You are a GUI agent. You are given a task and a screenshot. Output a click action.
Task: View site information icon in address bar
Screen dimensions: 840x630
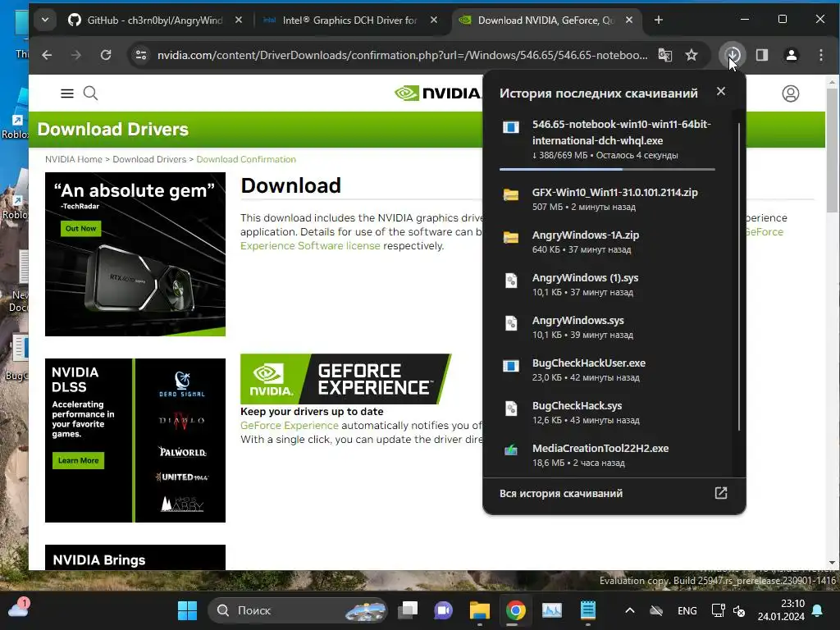click(x=141, y=55)
